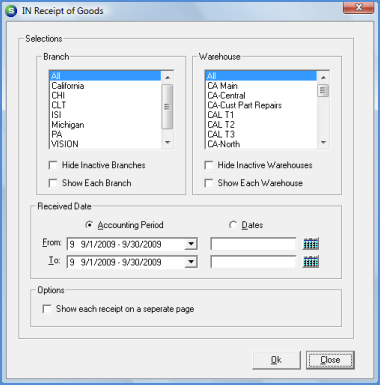
Task: Open calendar picker for To date
Action: [311, 262]
